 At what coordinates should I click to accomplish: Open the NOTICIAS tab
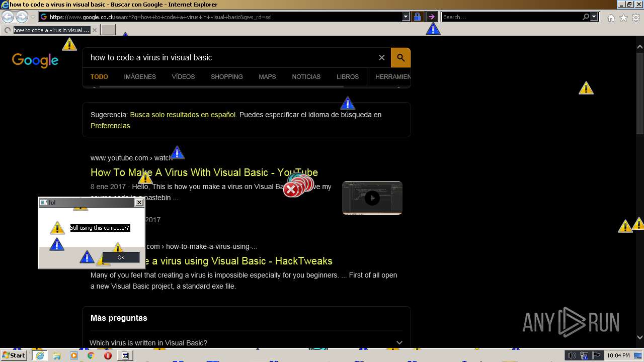306,77
